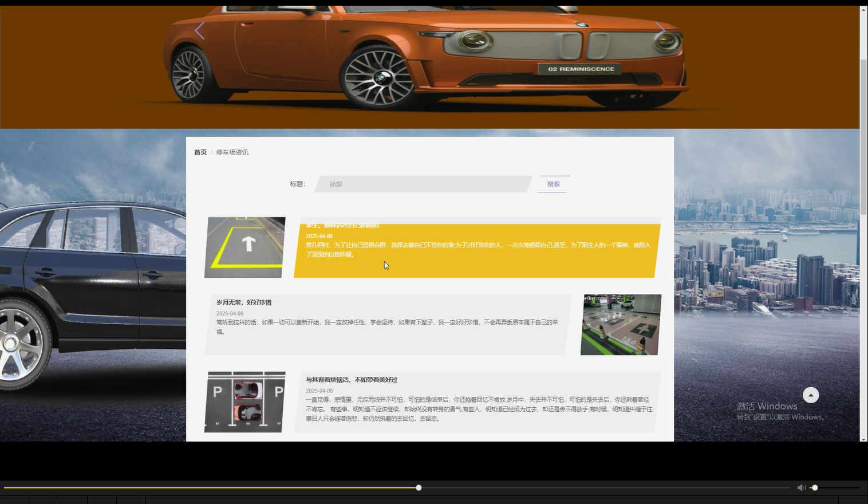Click the page vertical scrollbar thumb
This screenshot has height=504, width=868.
(x=863, y=136)
